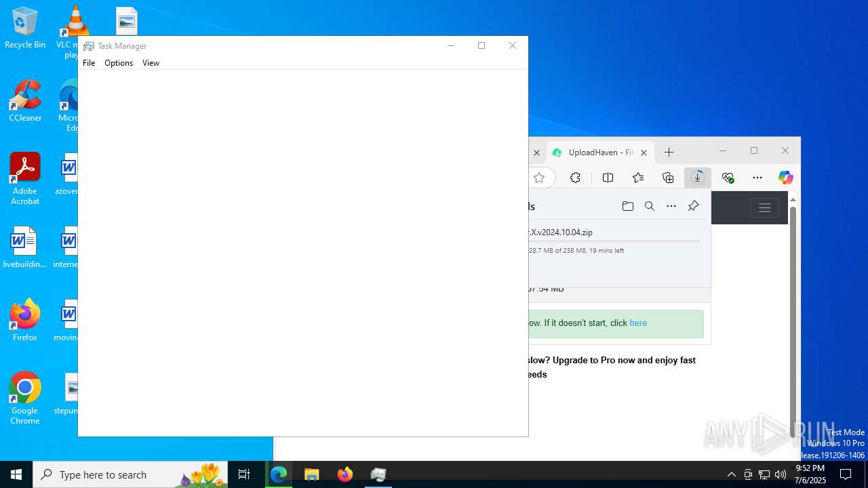
Task: Toggle the Downloads button in Edge toolbar
Action: (698, 178)
